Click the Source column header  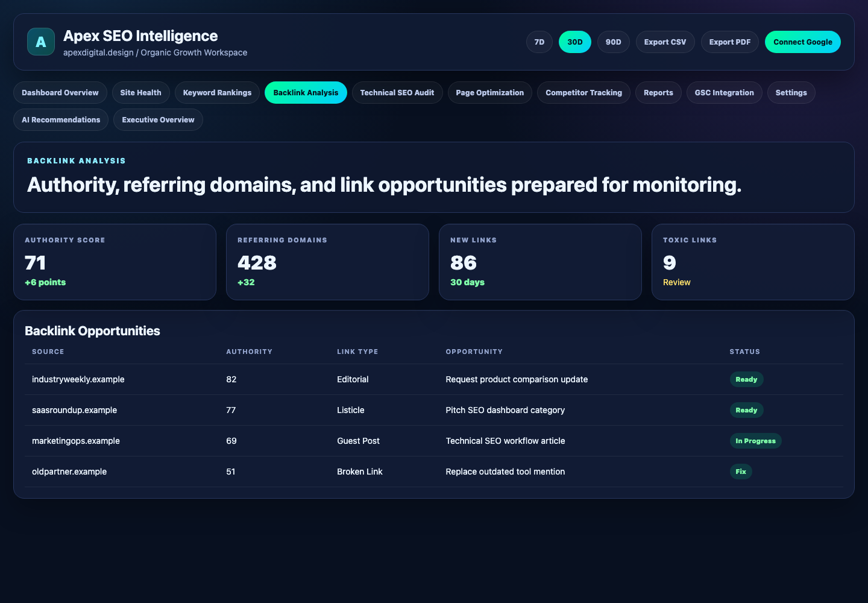click(x=48, y=352)
